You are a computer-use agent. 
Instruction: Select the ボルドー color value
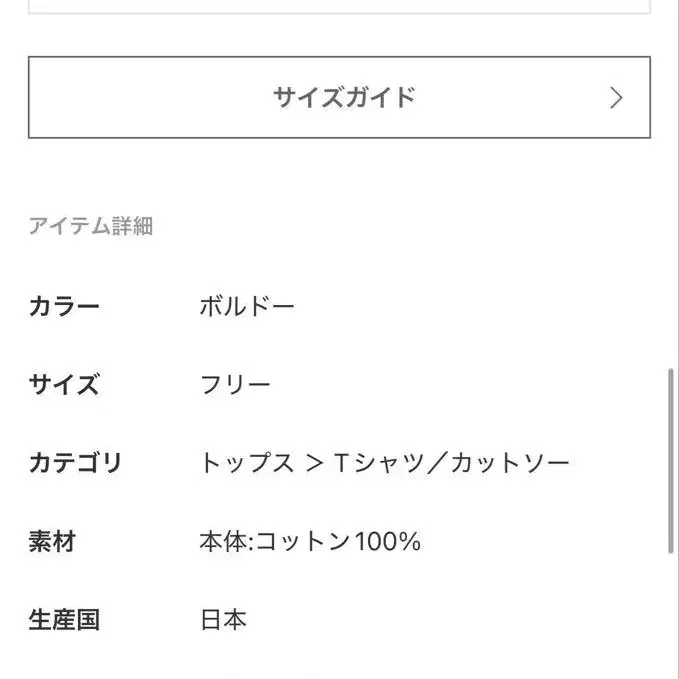(x=247, y=306)
